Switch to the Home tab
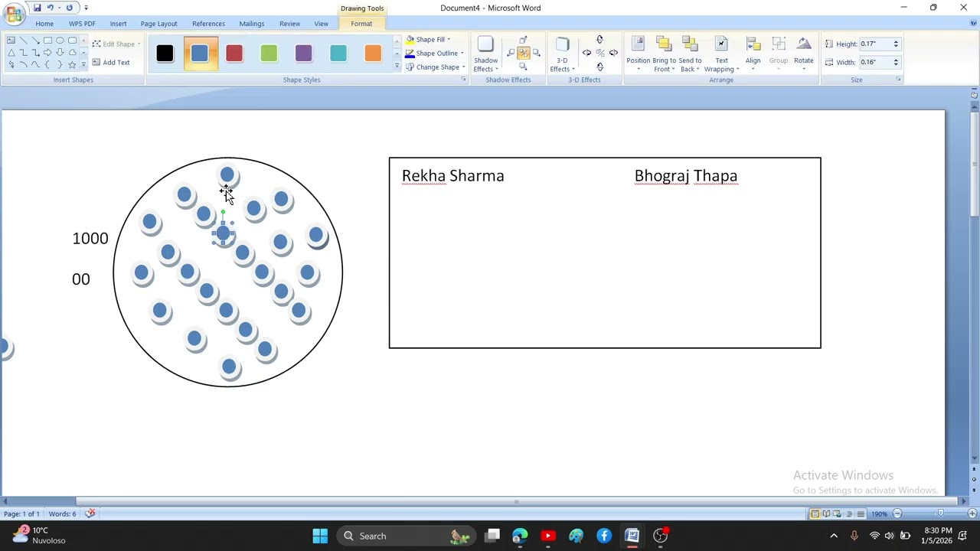Viewport: 980px width, 551px height. [x=44, y=24]
